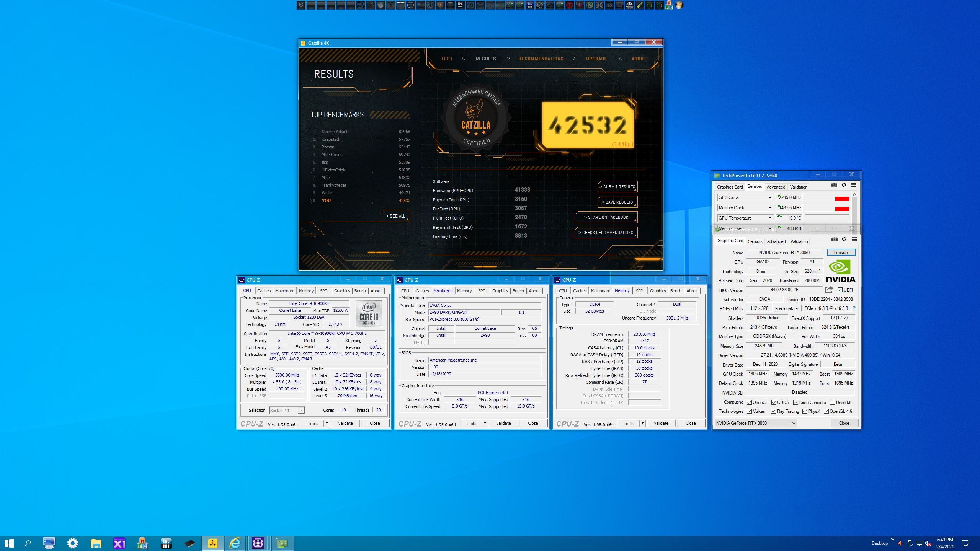980x551 pixels.
Task: Open Advanced tab in GPU-Z Sensors window
Action: pos(776,187)
